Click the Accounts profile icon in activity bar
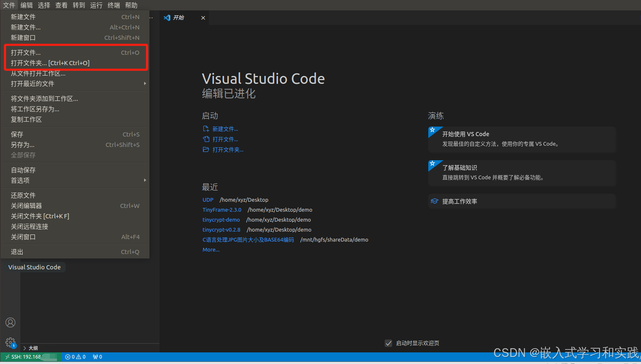This screenshot has width=641, height=364. coord(10,322)
